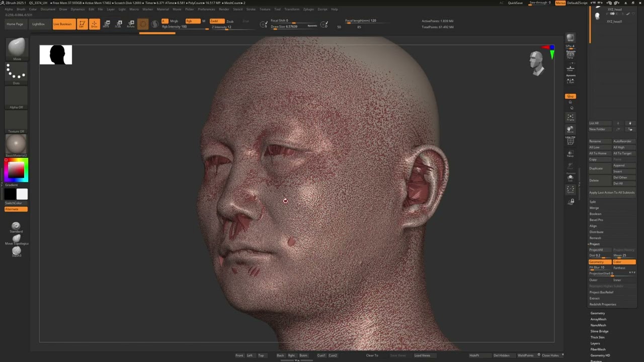Viewport: 644px width, 362px height.
Task: Select the Slash3 brush shortcut
Action: click(x=17, y=251)
